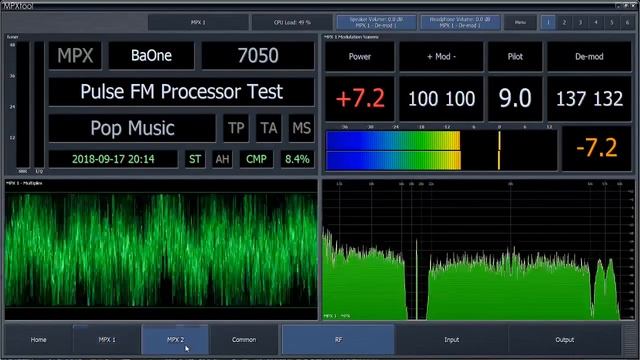Viewport: 640px width, 360px height.
Task: Select preset page 4
Action: 596,22
